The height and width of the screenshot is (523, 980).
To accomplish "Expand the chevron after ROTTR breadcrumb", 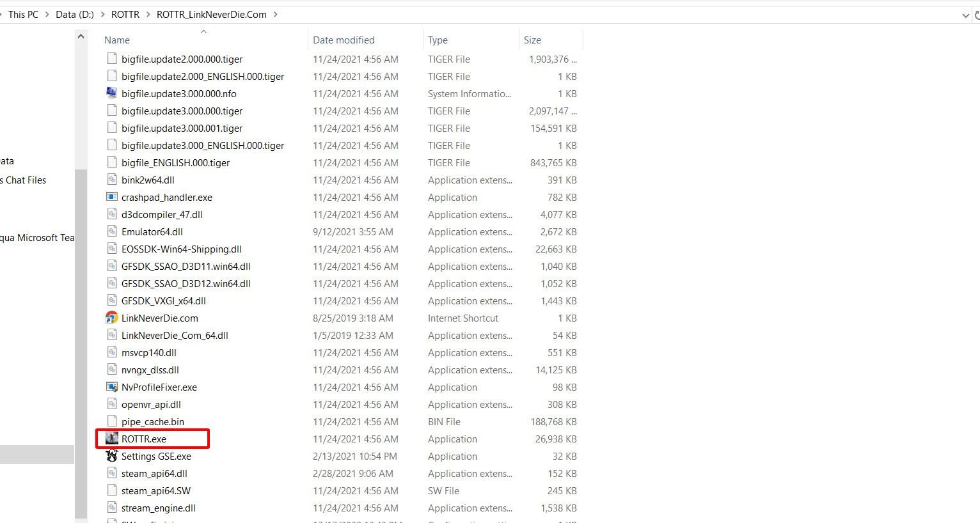I will click(x=148, y=14).
